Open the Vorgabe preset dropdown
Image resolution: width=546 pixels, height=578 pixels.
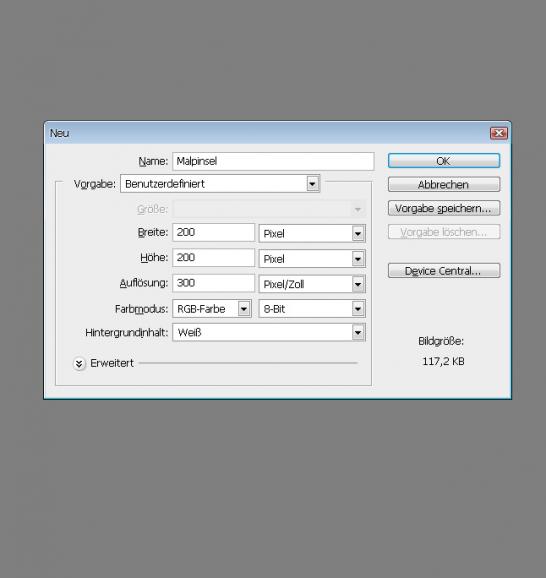(x=220, y=184)
